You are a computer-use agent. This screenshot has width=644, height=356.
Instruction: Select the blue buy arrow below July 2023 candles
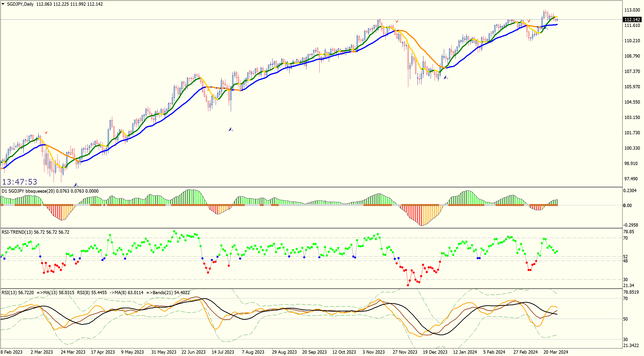coord(231,129)
